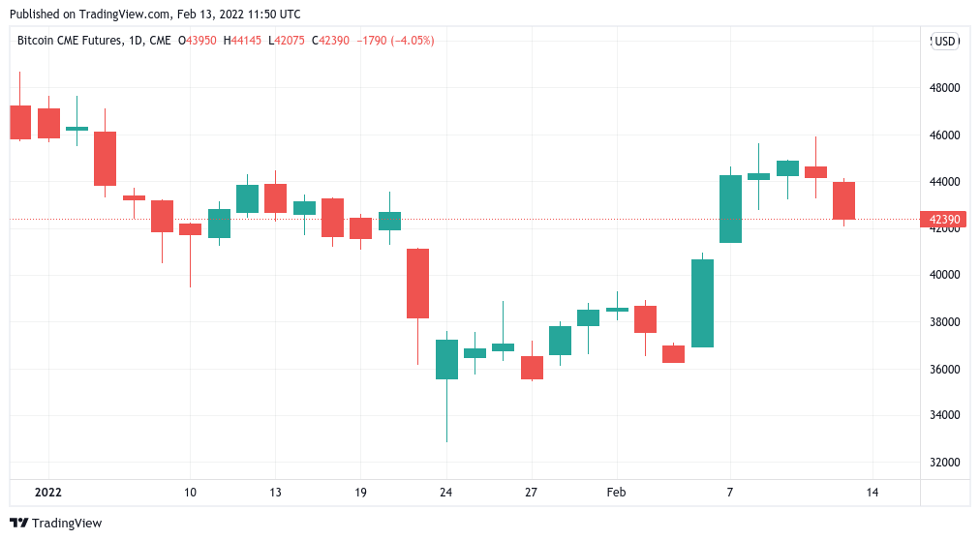The width and height of the screenshot is (980, 540).
Task: Select the Feb date axis label
Action: (616, 492)
